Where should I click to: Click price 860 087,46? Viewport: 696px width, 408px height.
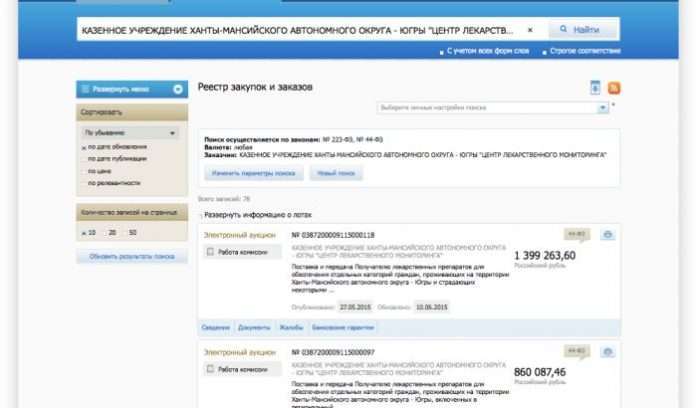point(540,372)
